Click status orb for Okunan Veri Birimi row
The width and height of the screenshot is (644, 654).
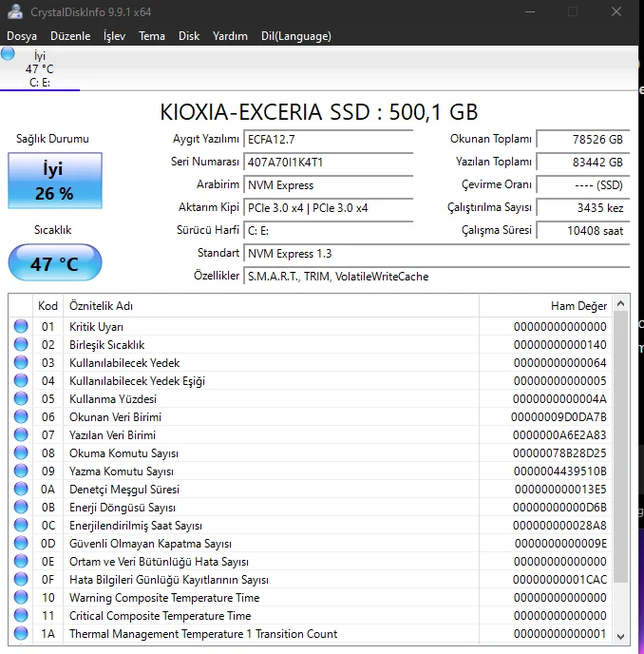pyautogui.click(x=21, y=416)
